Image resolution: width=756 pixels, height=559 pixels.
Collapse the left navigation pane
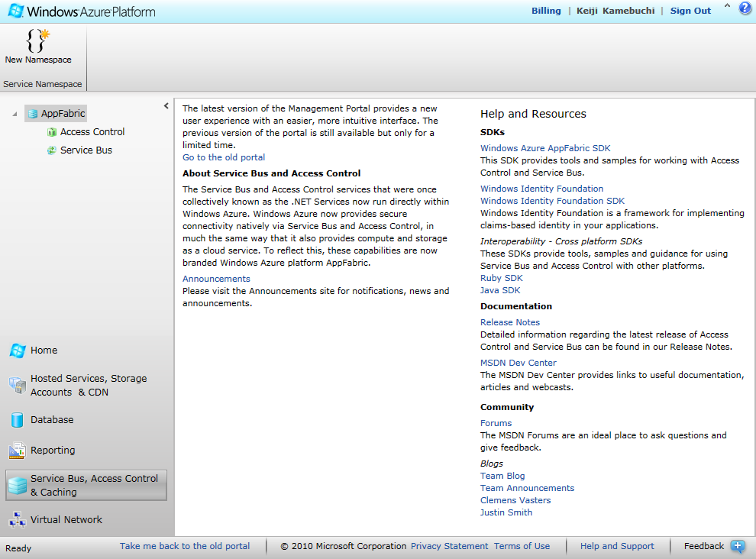point(166,106)
